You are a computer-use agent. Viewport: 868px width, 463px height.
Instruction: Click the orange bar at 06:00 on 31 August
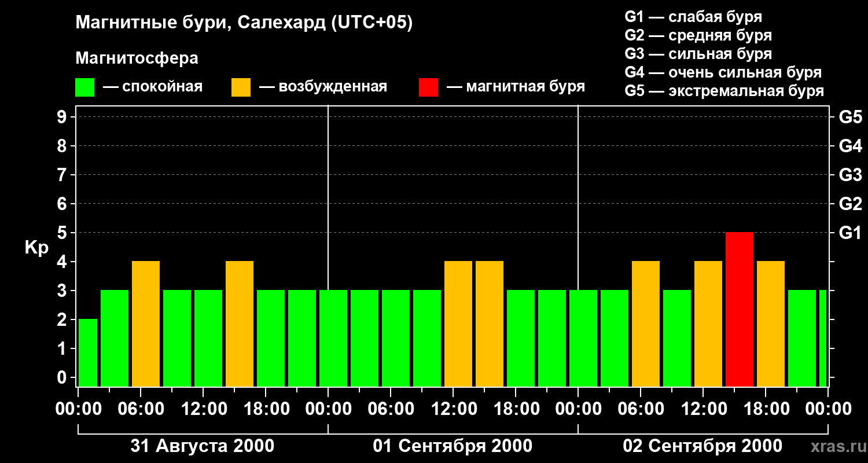[146, 324]
